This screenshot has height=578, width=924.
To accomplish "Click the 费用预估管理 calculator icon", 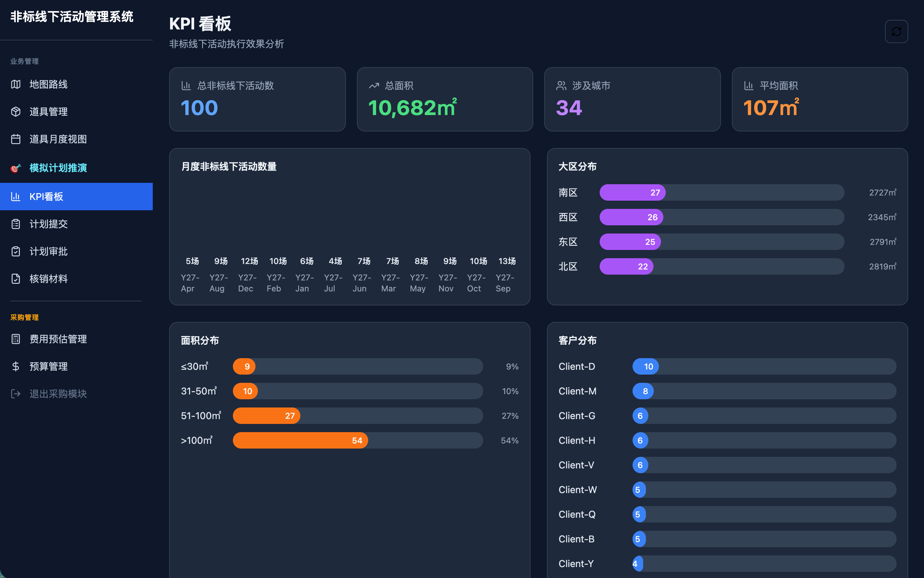I will [16, 339].
